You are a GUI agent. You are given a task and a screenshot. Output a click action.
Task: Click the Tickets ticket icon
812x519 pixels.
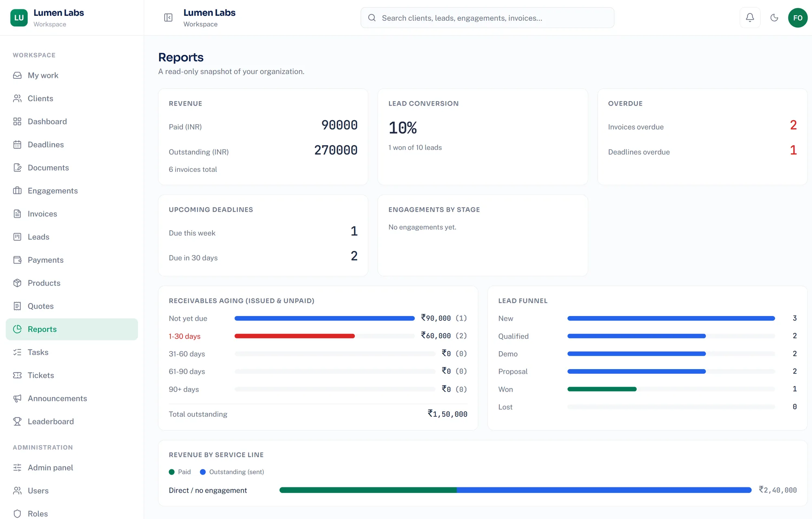pyautogui.click(x=17, y=376)
